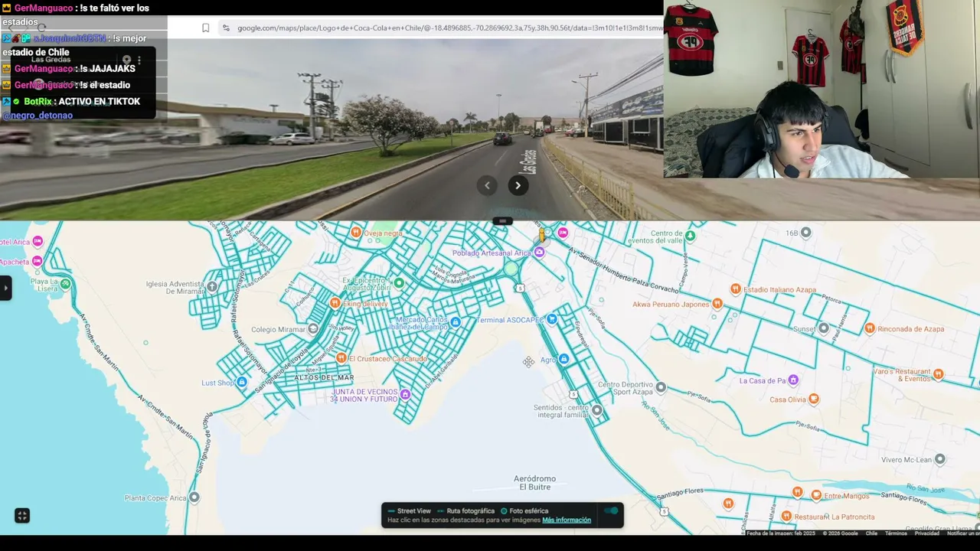Go to the previous Street View image
This screenshot has height=551, width=980.
[487, 185]
